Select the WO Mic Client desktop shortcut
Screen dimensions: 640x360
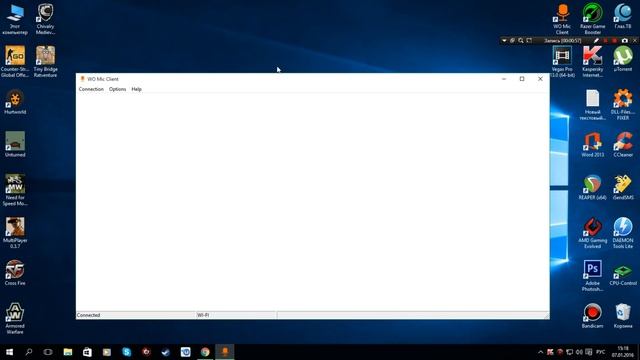(x=562, y=19)
